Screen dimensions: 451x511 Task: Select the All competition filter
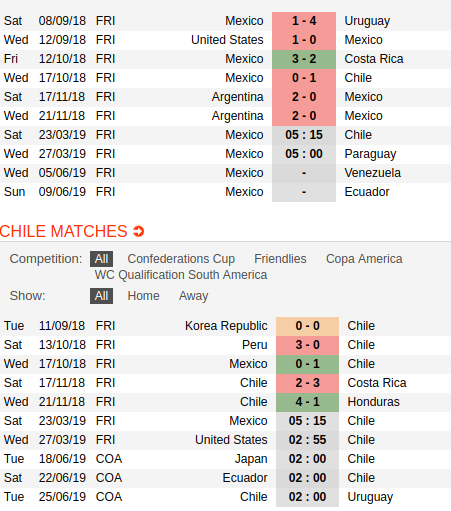(101, 259)
